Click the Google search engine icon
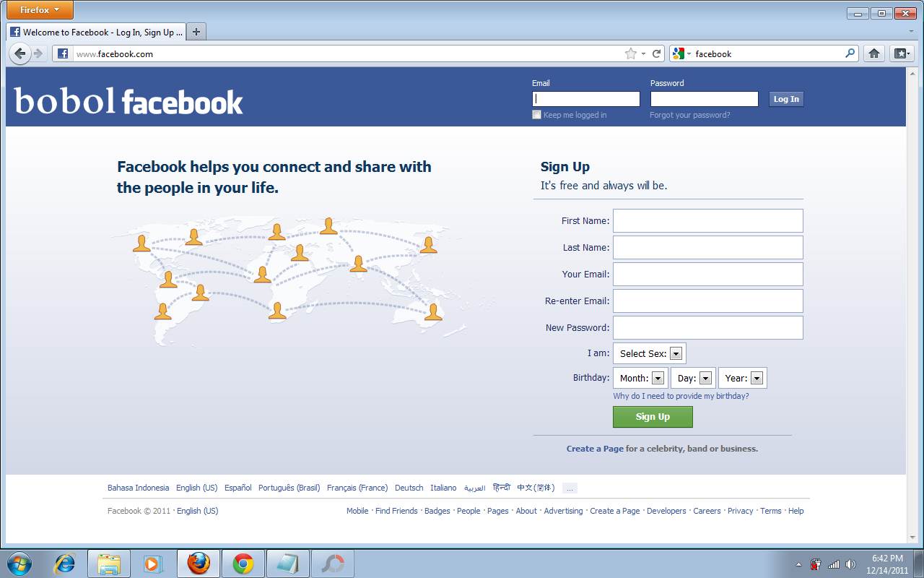This screenshot has width=924, height=578. (x=678, y=53)
